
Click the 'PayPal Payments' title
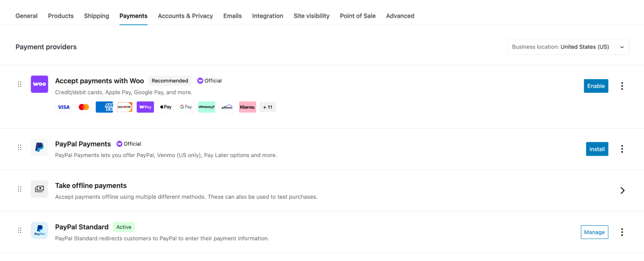[x=83, y=144]
